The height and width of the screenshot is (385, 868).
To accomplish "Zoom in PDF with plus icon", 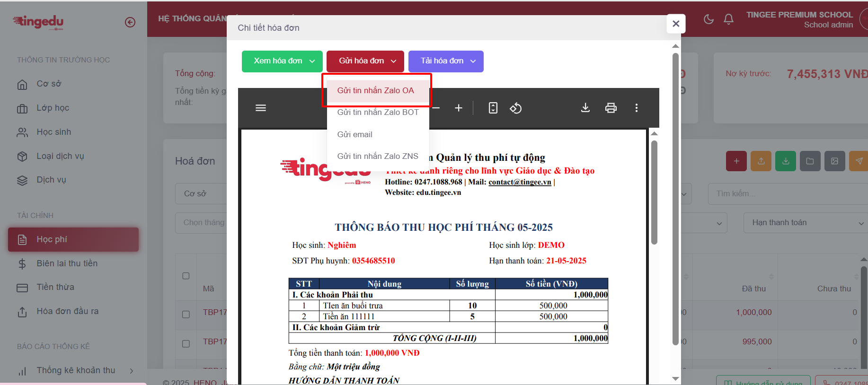I will [459, 108].
